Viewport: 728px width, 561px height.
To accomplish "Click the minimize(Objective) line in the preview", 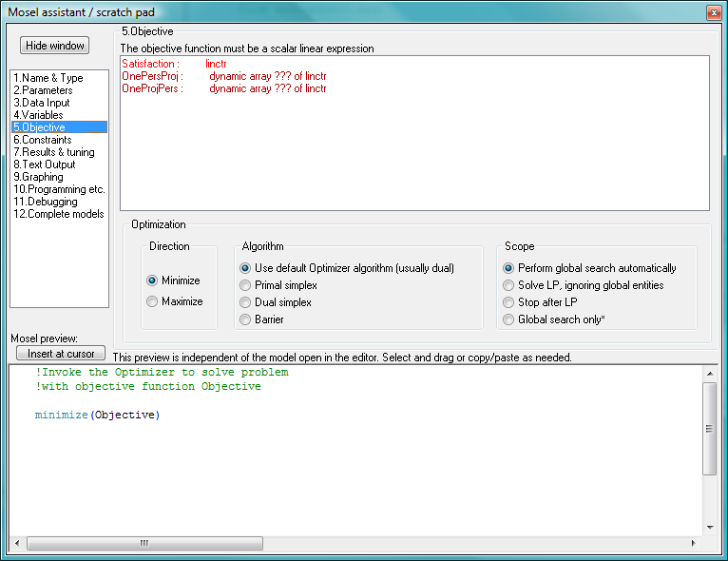I will [97, 416].
